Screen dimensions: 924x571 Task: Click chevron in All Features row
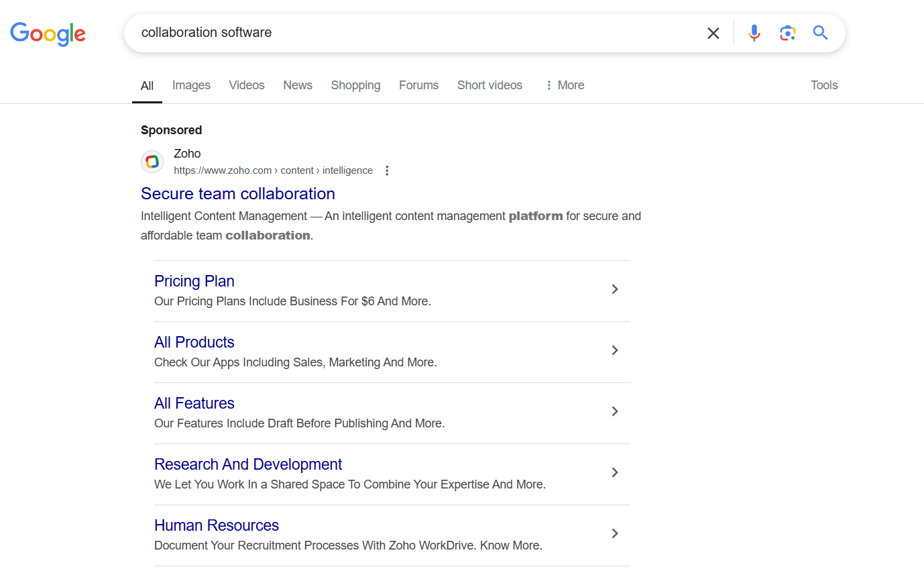615,411
